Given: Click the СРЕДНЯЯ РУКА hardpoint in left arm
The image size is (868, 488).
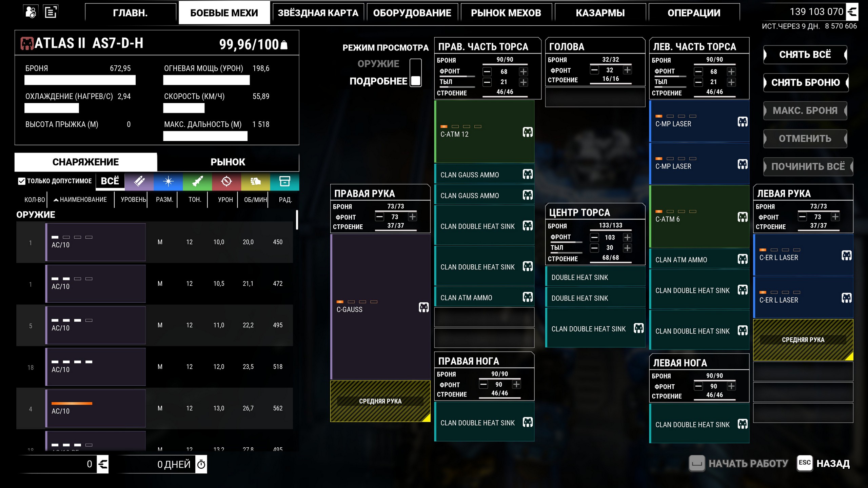Looking at the screenshot, I should click(x=803, y=340).
